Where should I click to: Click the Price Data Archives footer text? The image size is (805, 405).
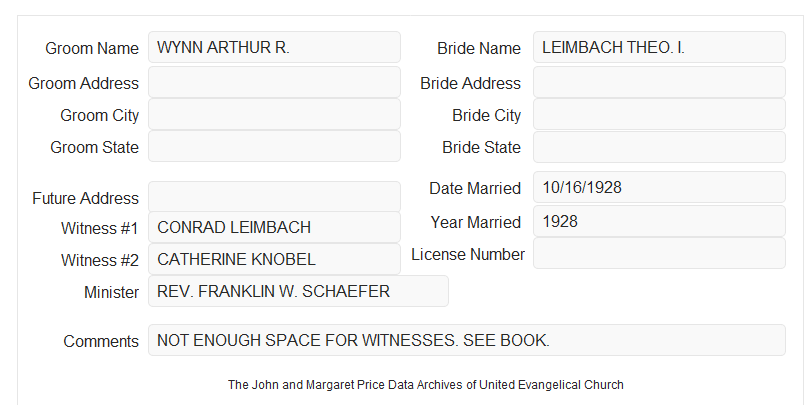click(x=426, y=385)
